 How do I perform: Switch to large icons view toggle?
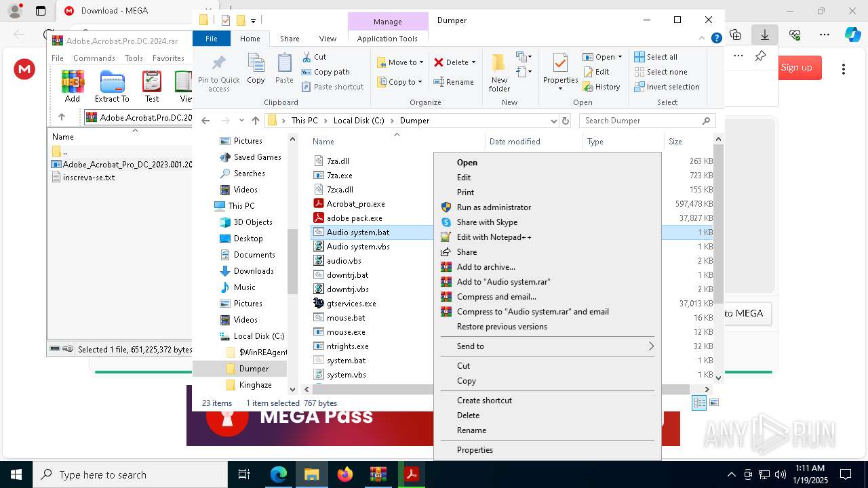tap(713, 403)
